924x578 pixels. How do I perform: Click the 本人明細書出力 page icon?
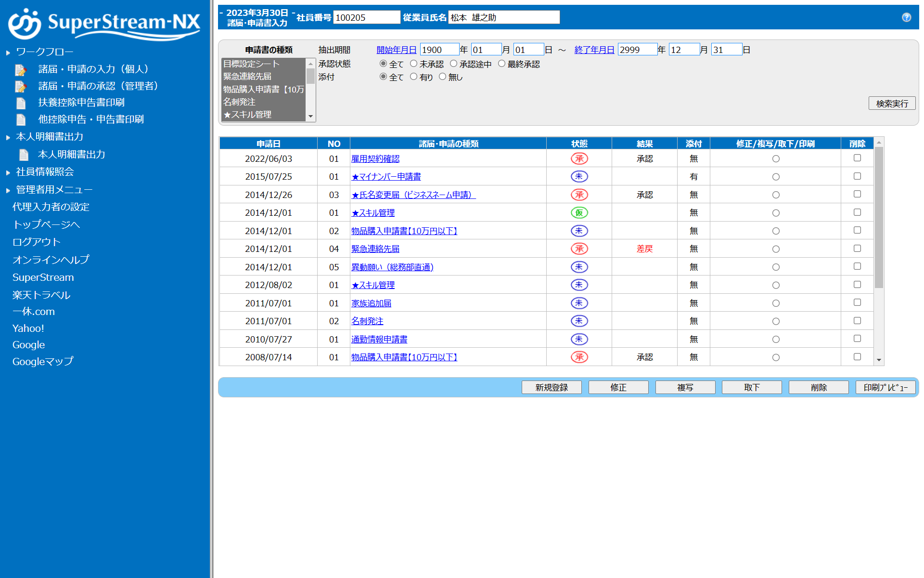[24, 155]
